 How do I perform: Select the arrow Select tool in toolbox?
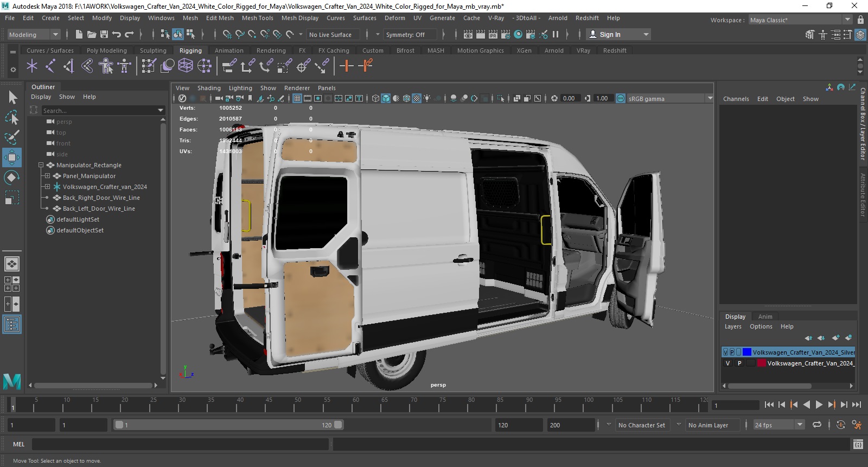[12, 97]
